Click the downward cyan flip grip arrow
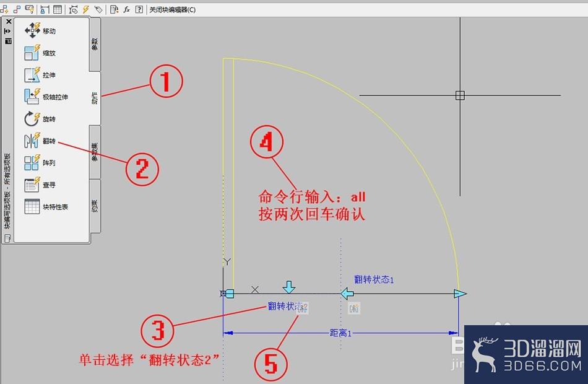 click(x=289, y=287)
